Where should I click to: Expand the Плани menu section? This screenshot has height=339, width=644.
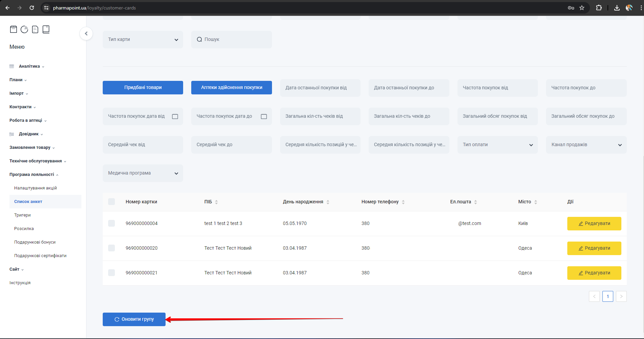coord(18,80)
